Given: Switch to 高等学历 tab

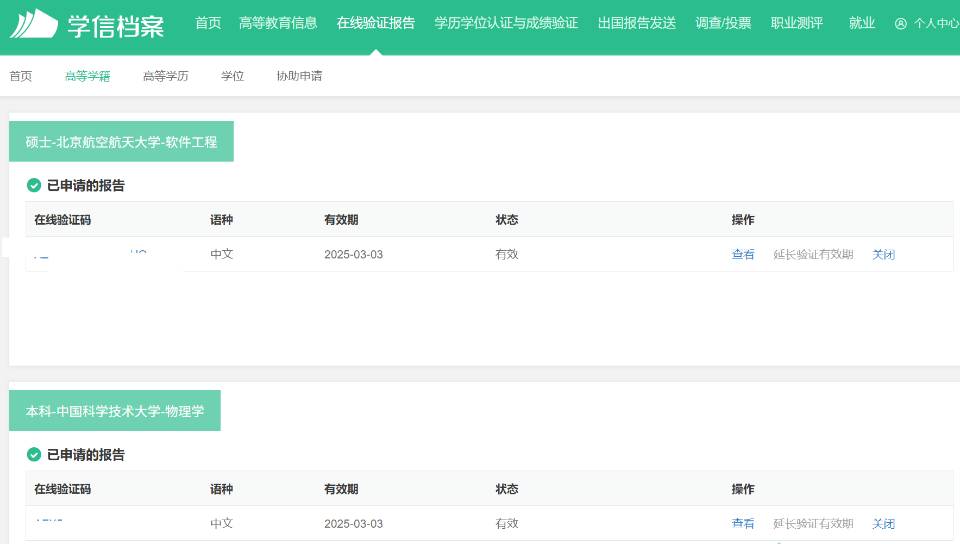Looking at the screenshot, I should pyautogui.click(x=165, y=76).
